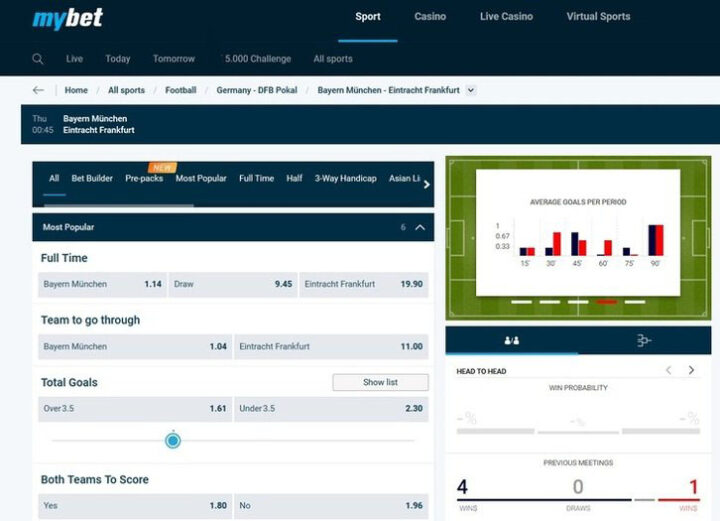Open the tournament bracket icon tab
This screenshot has height=521, width=720.
(644, 340)
